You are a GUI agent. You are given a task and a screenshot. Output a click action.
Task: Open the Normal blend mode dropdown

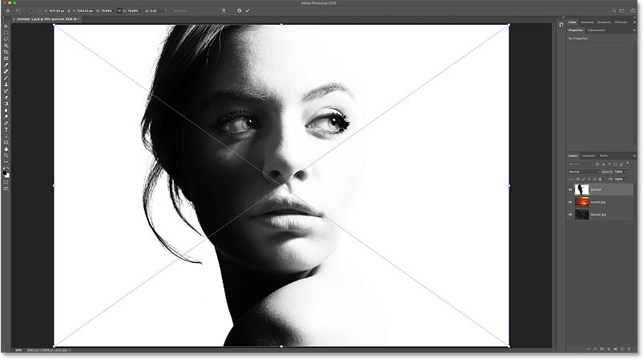583,172
